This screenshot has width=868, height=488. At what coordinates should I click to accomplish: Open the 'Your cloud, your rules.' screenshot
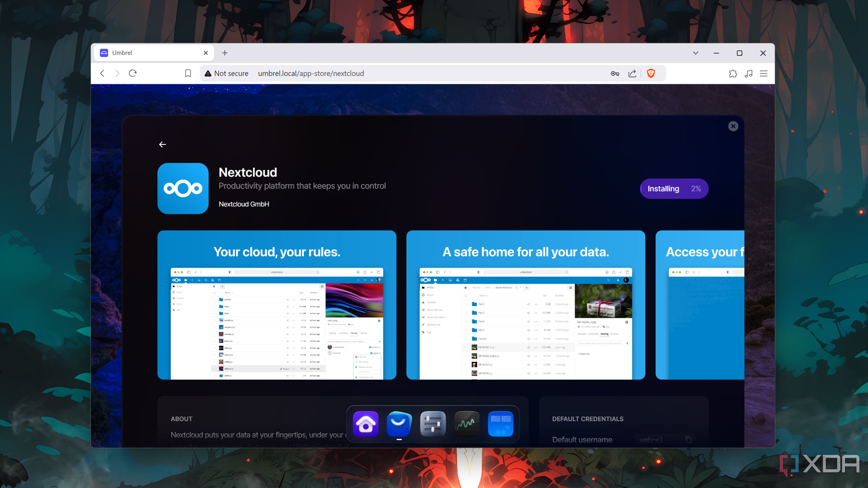pyautogui.click(x=277, y=305)
